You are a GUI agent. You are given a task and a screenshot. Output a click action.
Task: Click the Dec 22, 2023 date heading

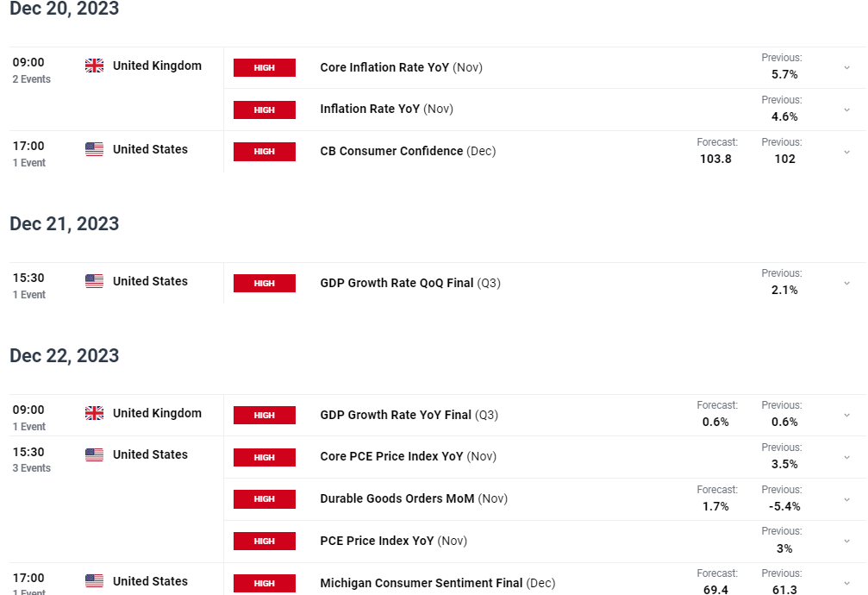pyautogui.click(x=64, y=355)
